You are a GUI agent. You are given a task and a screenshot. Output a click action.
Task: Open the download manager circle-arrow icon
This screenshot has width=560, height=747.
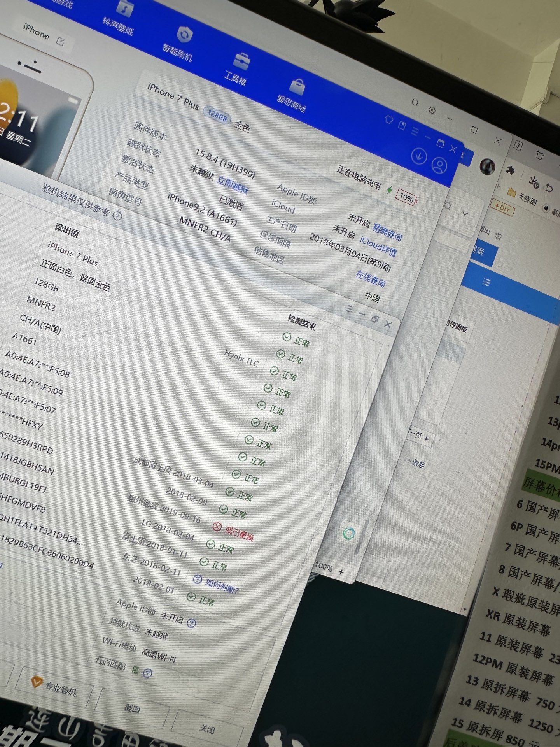419,156
